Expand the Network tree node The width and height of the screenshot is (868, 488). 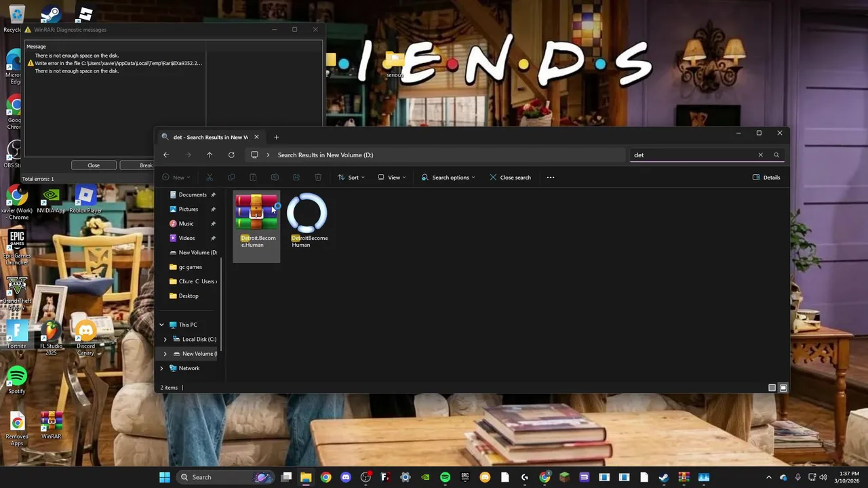pyautogui.click(x=161, y=368)
